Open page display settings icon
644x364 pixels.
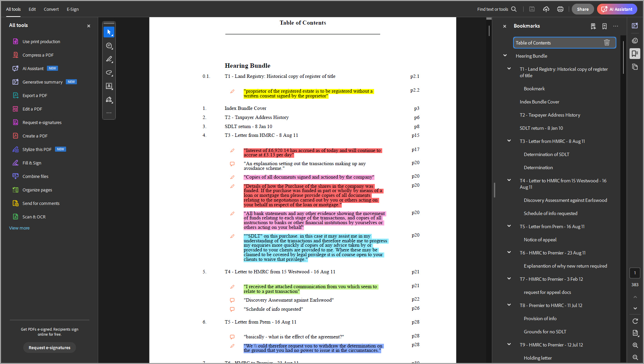coord(635,333)
